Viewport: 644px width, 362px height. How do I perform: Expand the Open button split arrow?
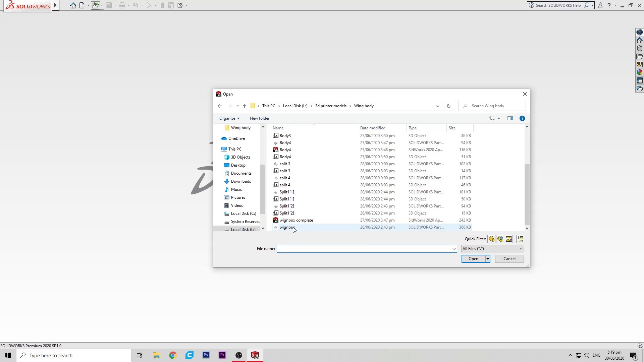click(x=488, y=259)
